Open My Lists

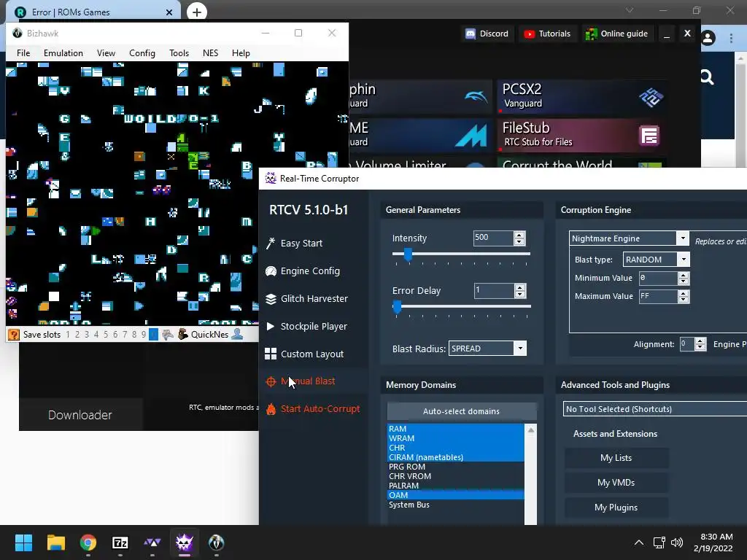click(x=616, y=458)
